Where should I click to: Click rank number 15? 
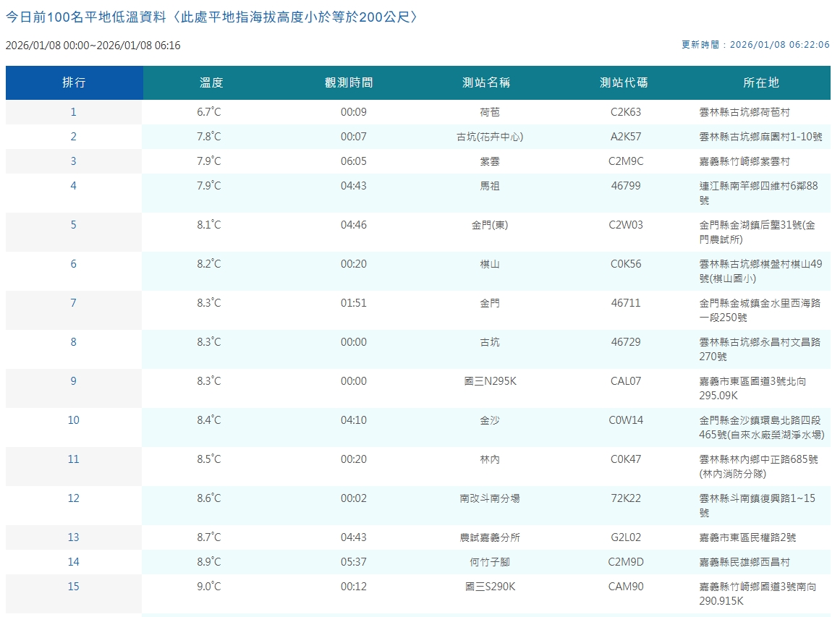(73, 587)
